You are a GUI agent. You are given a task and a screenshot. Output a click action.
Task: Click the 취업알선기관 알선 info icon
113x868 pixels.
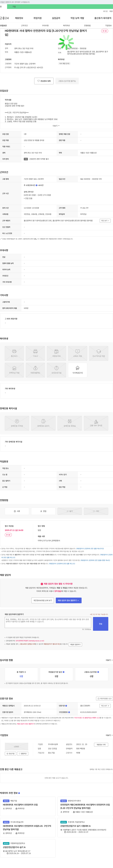[63, 672]
